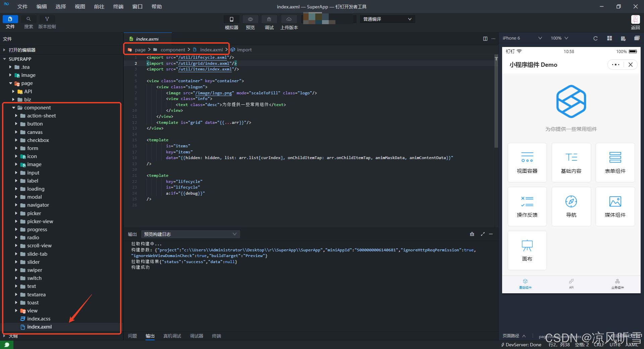Click the CRLF line ending status

[x=599, y=345]
